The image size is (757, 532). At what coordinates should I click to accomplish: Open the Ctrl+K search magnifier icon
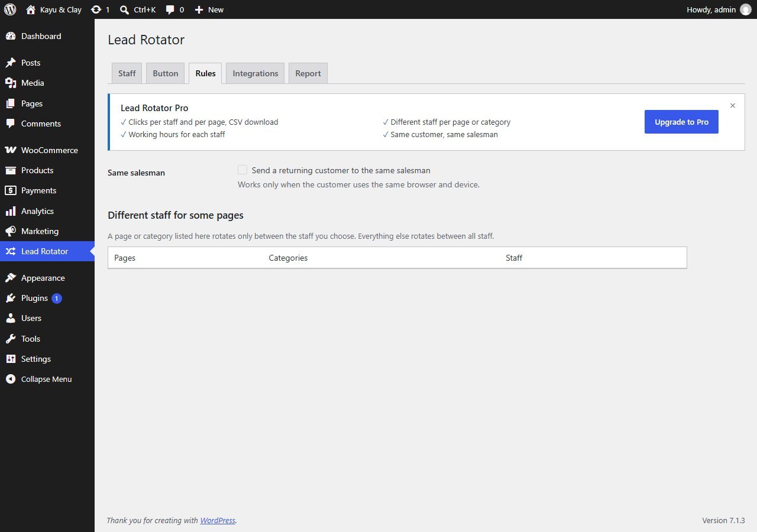tap(124, 9)
